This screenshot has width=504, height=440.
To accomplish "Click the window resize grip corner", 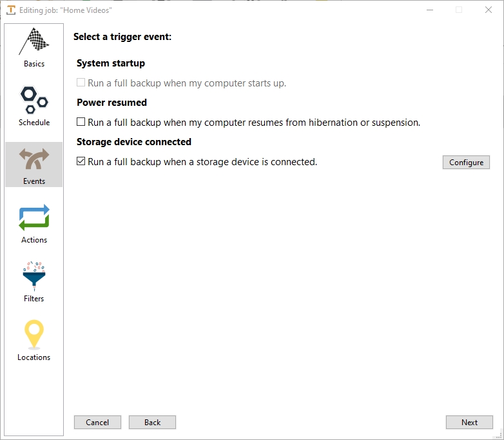I will click(x=499, y=435).
